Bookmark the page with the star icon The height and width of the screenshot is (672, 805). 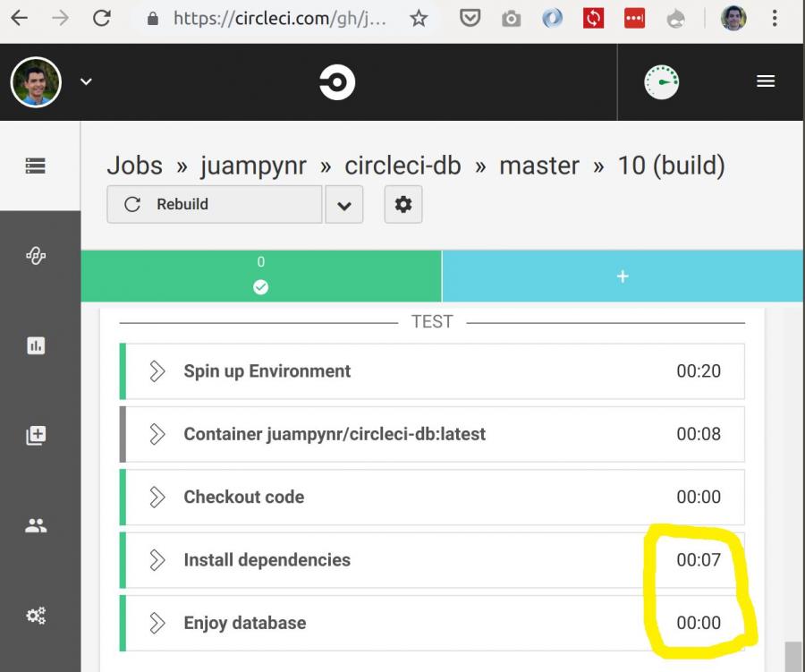point(419,19)
